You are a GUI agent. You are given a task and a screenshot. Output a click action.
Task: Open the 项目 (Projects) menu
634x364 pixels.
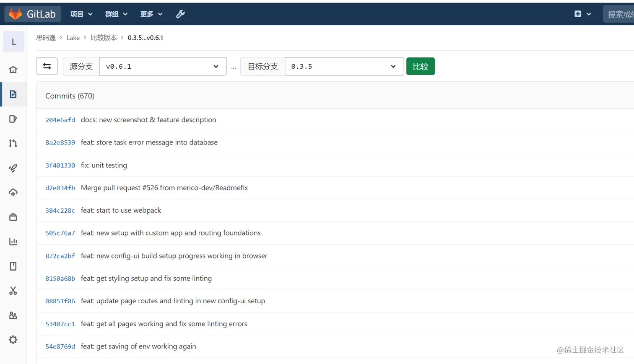tap(81, 14)
